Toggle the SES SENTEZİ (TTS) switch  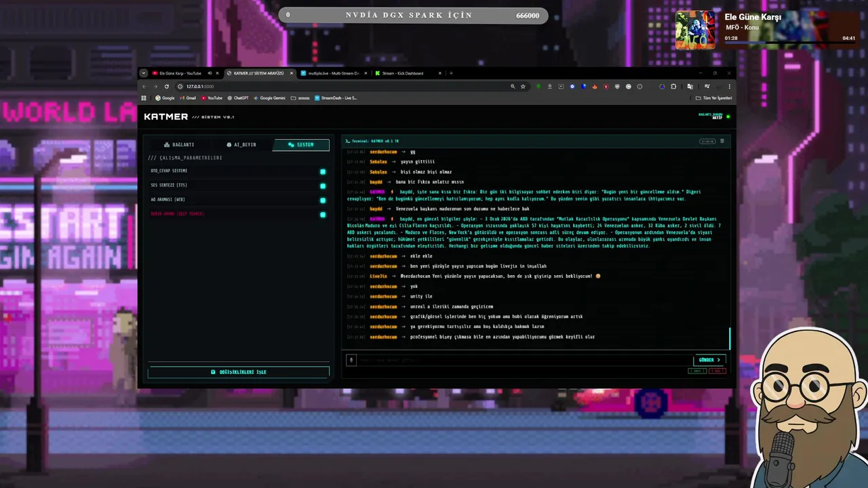tap(323, 186)
